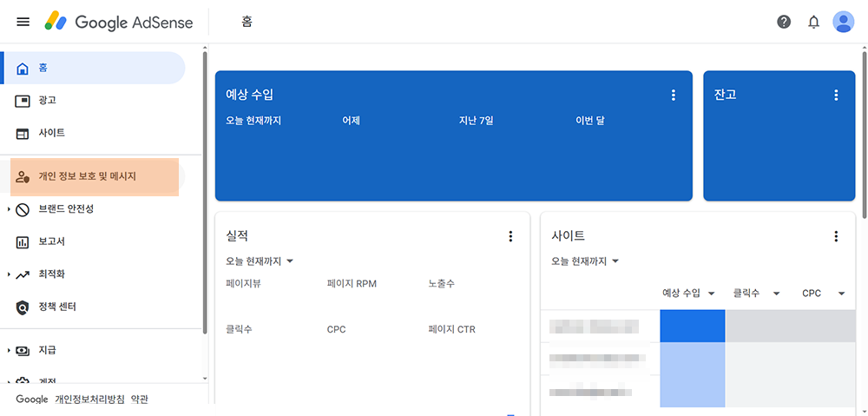Click the 광고 ad unit icon
The height and width of the screenshot is (416, 868).
(x=23, y=101)
